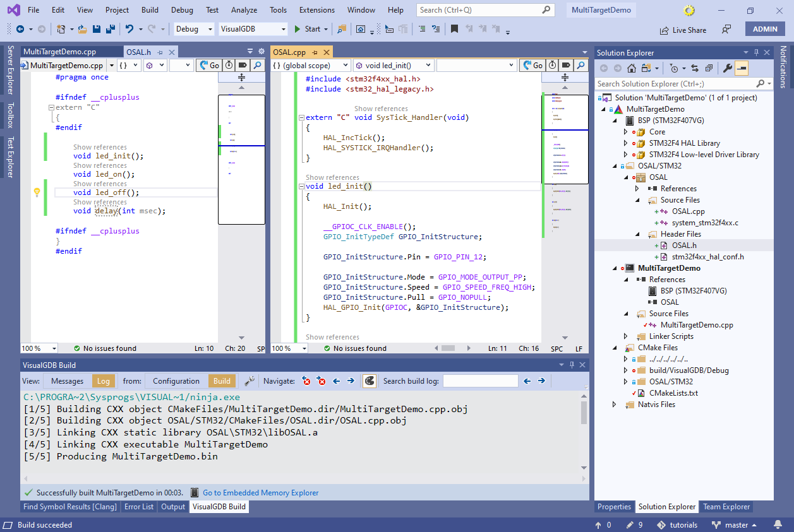The height and width of the screenshot is (532, 794).
Task: Click the Bookmark toolbar icon
Action: [454, 29]
